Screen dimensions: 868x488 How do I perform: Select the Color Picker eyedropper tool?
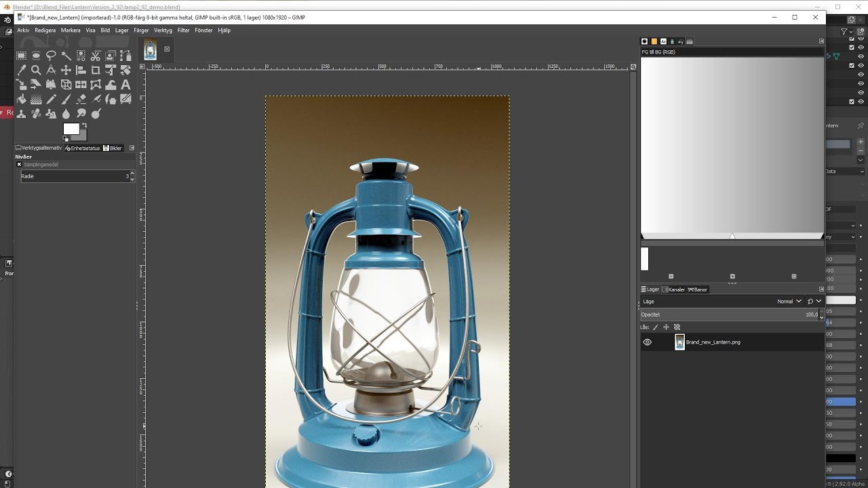click(x=21, y=70)
